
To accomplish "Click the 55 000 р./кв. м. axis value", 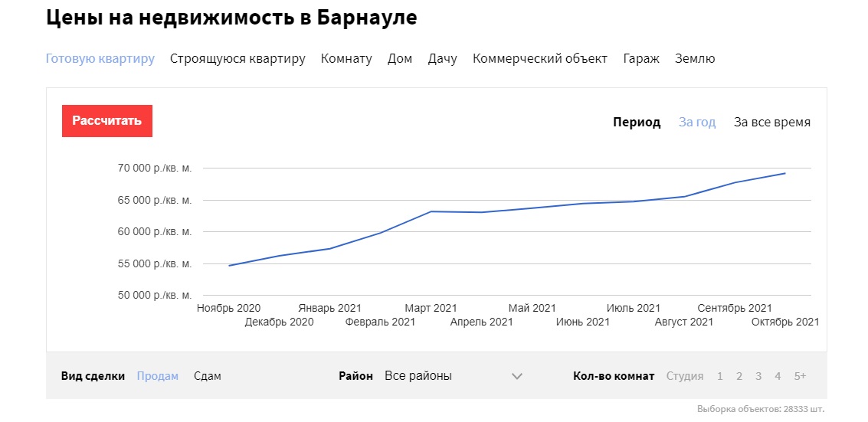I will 155,263.
